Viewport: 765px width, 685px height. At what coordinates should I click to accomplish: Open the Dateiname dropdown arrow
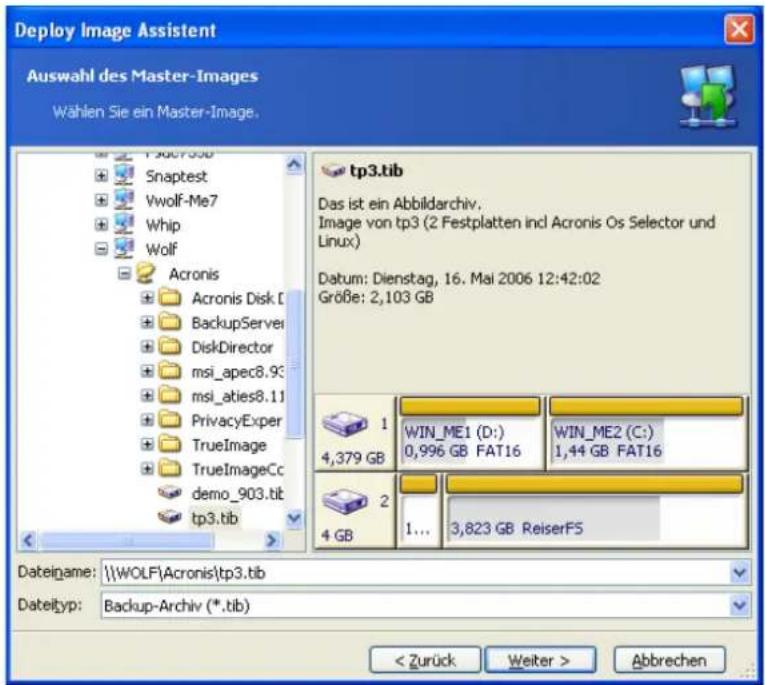[x=740, y=573]
